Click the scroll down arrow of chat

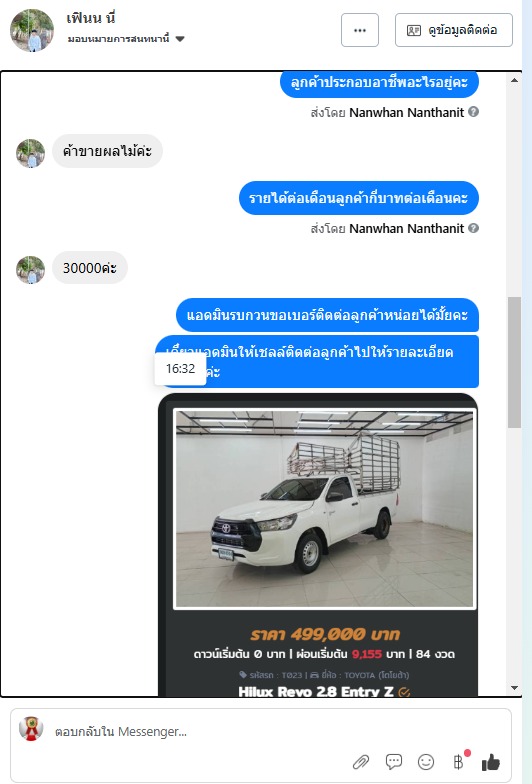pos(514,688)
